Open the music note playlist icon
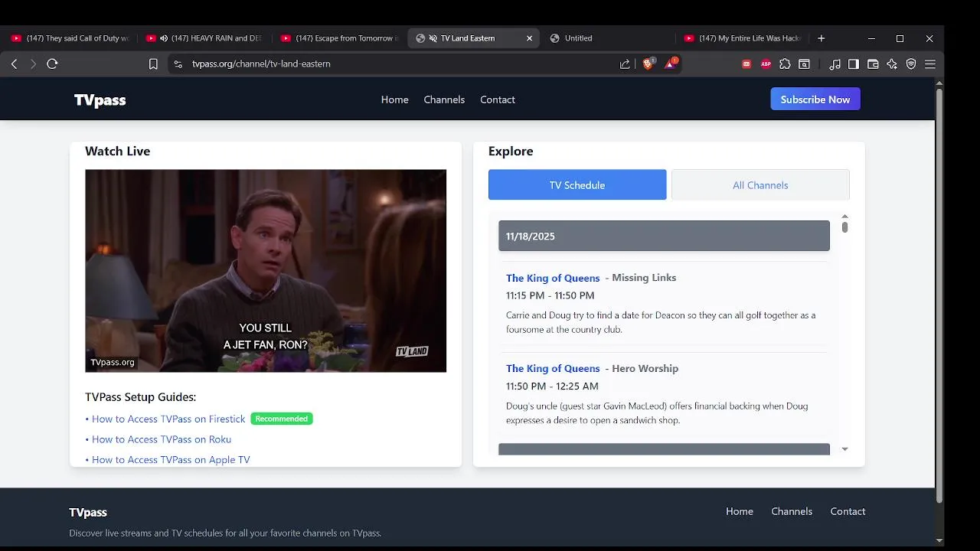This screenshot has height=551, width=980. (835, 64)
